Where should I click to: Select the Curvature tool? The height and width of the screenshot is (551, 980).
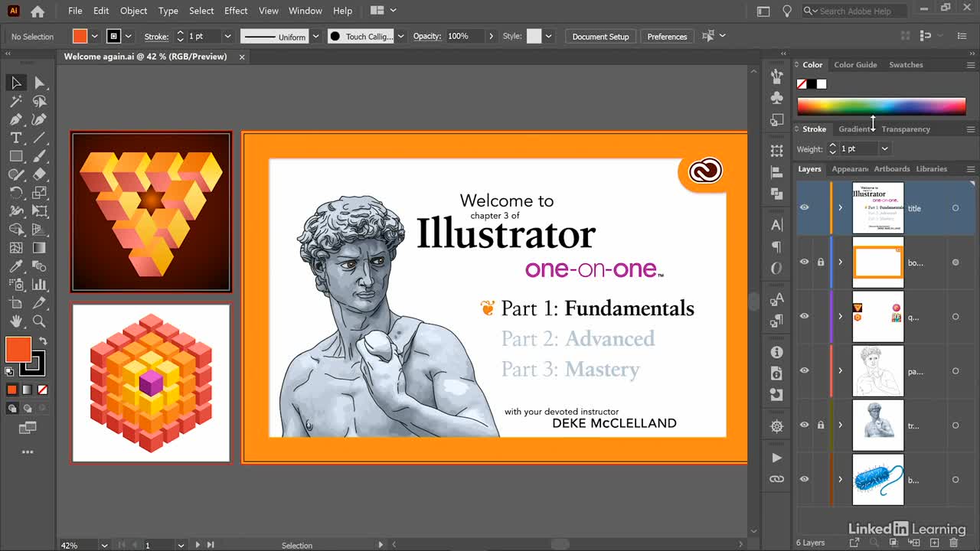coord(39,119)
